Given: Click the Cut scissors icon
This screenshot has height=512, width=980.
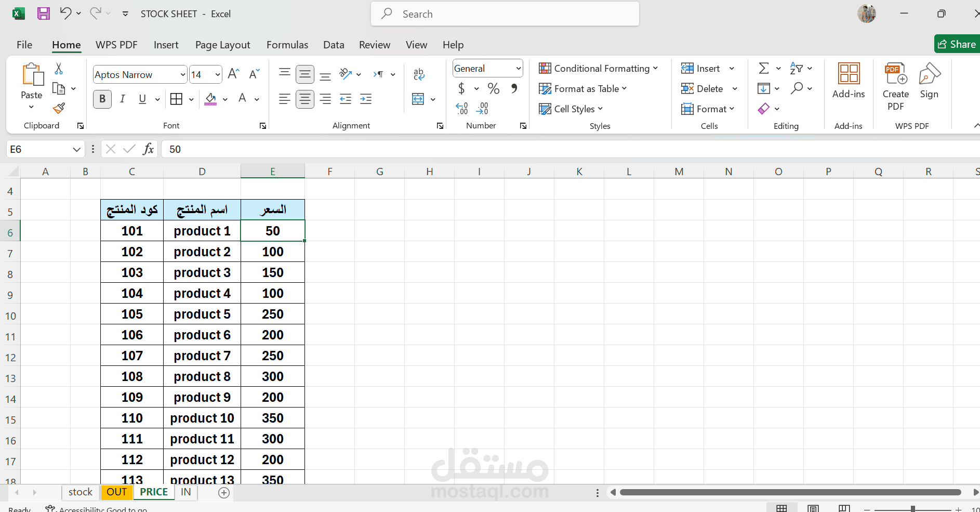Looking at the screenshot, I should tap(59, 69).
